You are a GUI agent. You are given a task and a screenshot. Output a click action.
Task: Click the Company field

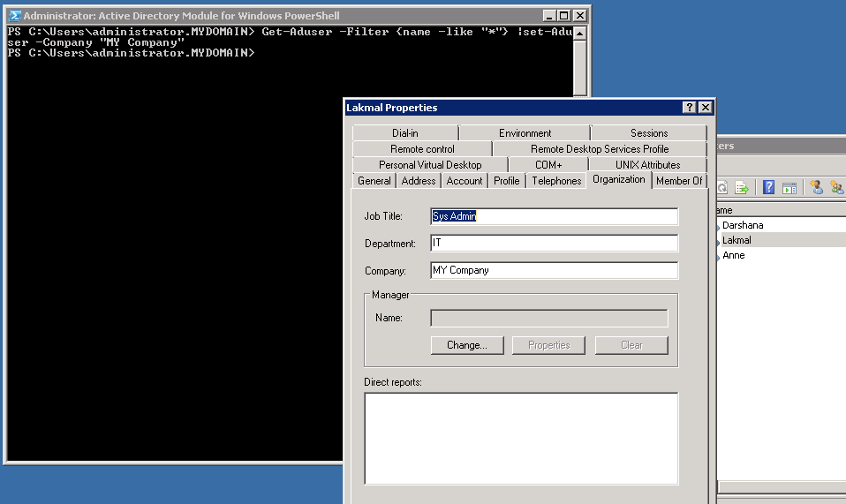(554, 270)
